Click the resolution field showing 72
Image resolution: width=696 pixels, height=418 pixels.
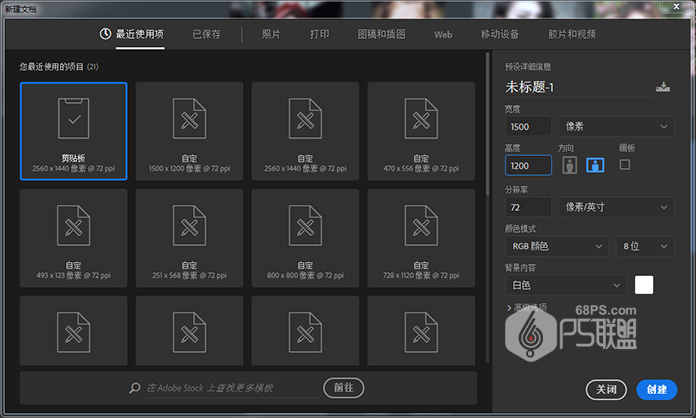pyautogui.click(x=528, y=207)
